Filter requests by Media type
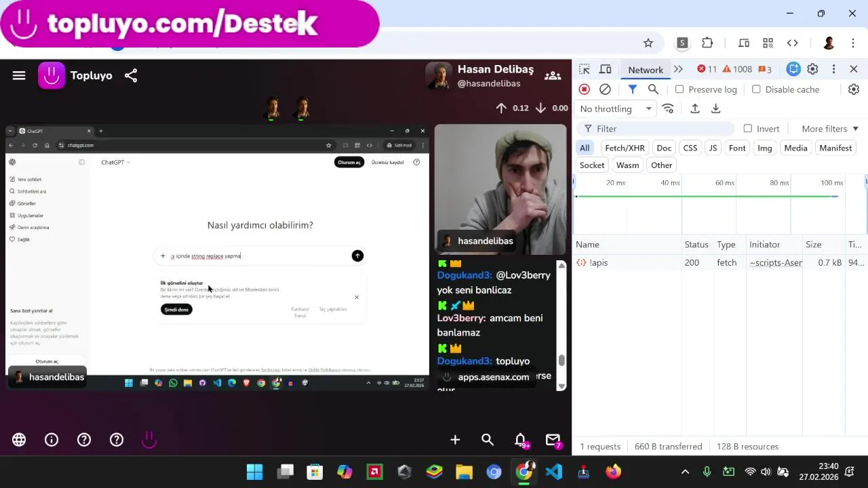868x488 pixels. [795, 148]
